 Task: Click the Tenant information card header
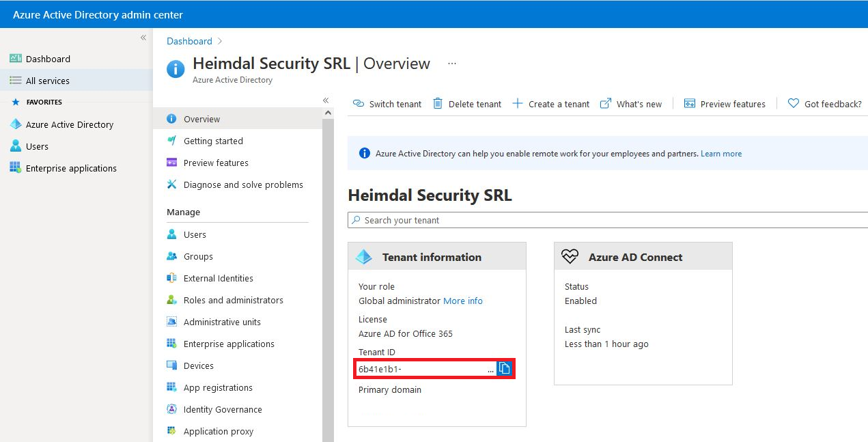(x=437, y=256)
